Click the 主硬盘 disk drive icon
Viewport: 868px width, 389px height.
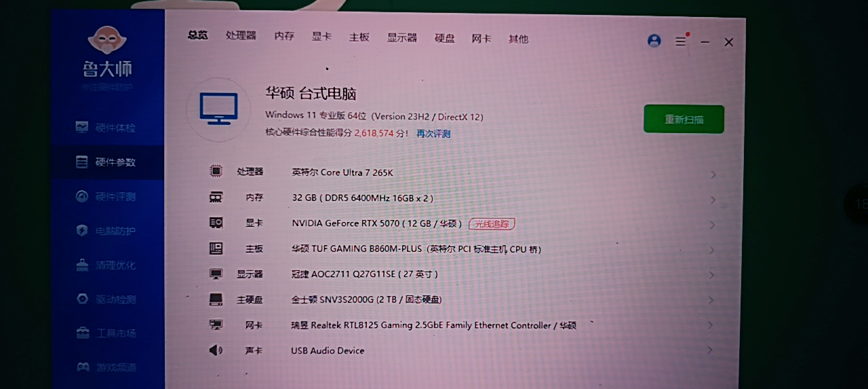point(216,299)
